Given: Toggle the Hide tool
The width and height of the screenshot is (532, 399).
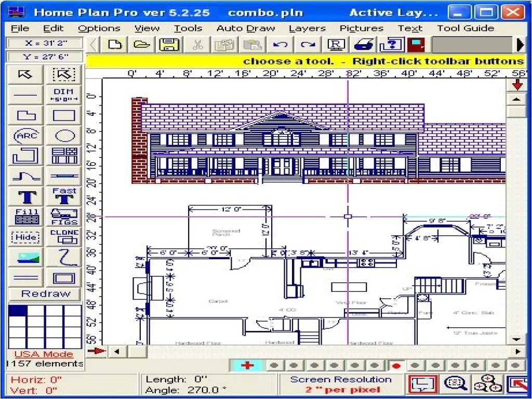Looking at the screenshot, I should coord(24,237).
